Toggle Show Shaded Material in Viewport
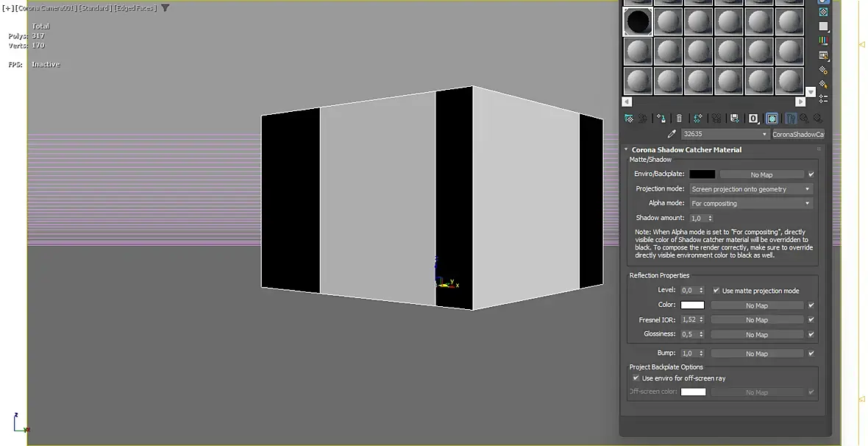 coord(772,118)
